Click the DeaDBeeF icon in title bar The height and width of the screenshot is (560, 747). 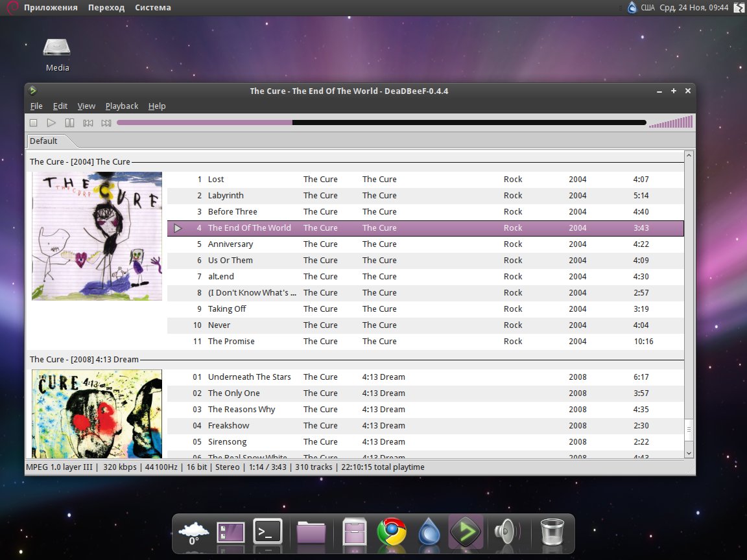click(33, 91)
